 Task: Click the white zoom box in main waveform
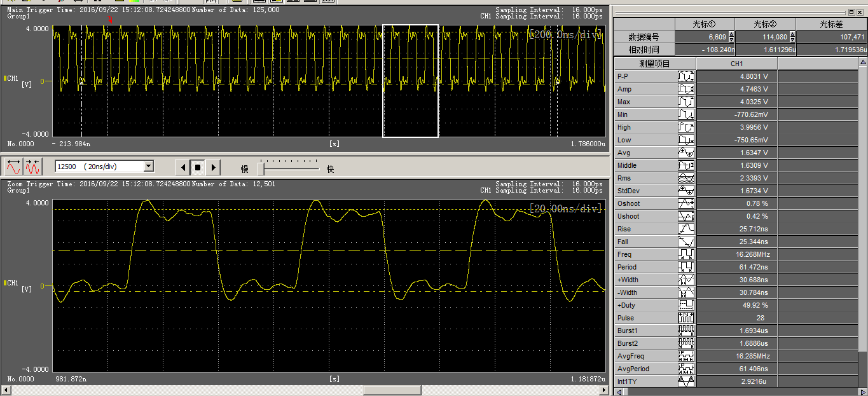(410, 81)
